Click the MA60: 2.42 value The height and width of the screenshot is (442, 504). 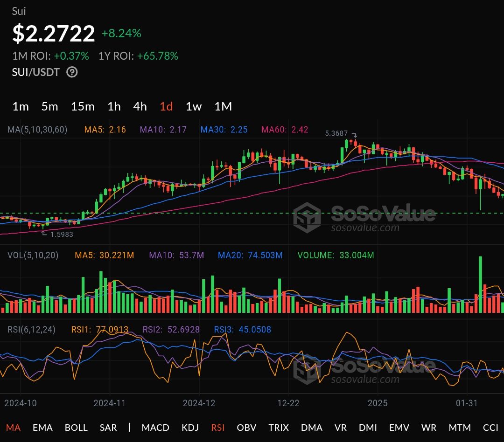285,130
